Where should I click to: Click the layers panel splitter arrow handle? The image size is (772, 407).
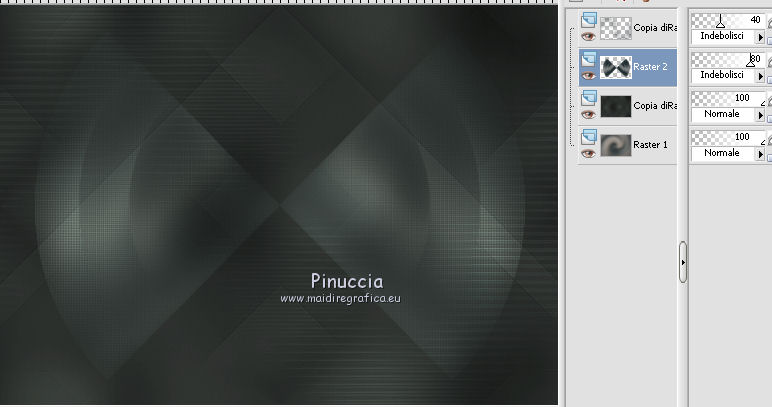tap(682, 262)
